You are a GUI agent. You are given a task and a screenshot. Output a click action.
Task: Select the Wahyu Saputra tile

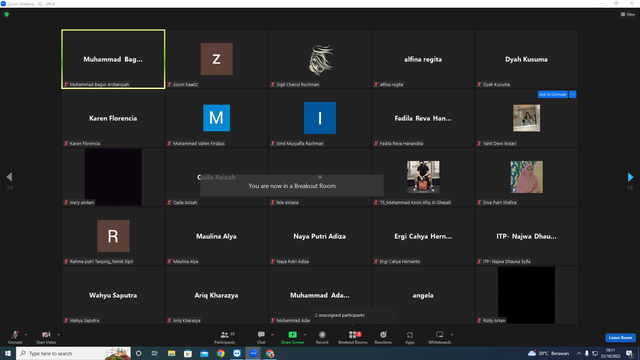pos(113,295)
